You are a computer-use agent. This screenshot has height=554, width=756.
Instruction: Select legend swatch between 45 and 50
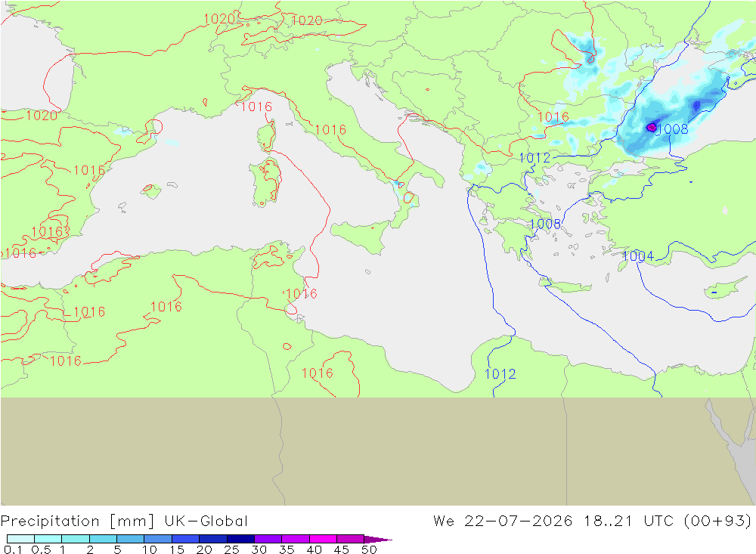pyautogui.click(x=351, y=539)
